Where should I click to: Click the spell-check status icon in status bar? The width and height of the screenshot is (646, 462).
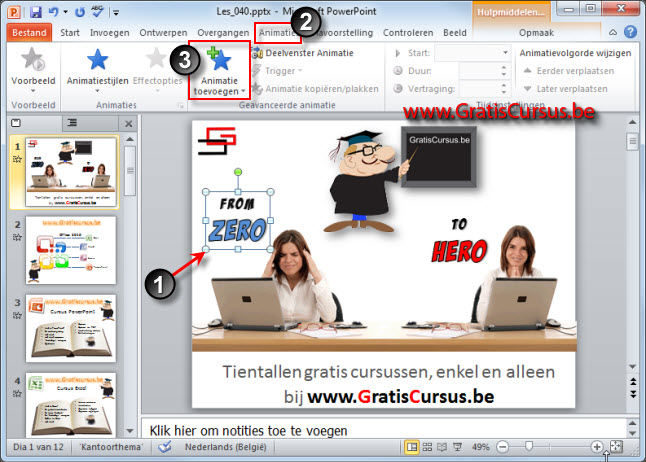[165, 447]
